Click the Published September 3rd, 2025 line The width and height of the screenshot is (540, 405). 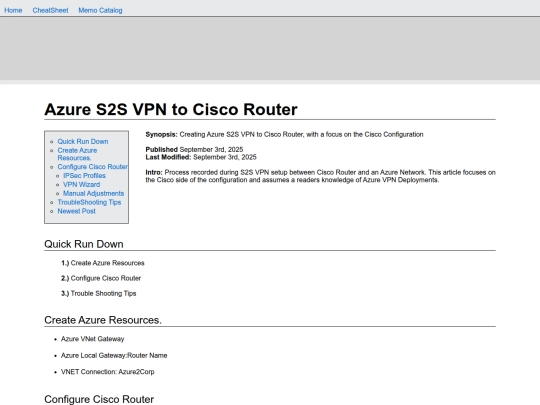194,149
